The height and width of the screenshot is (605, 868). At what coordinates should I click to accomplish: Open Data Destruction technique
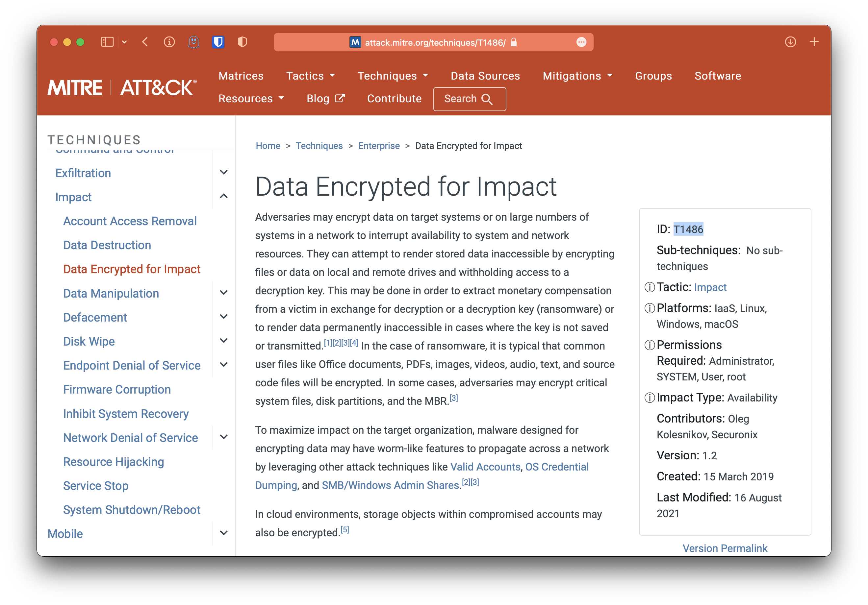[107, 245]
